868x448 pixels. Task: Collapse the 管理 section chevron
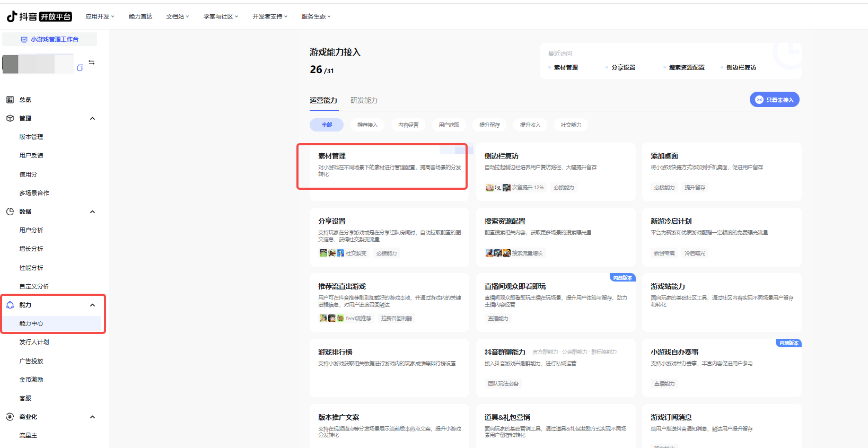(93, 118)
